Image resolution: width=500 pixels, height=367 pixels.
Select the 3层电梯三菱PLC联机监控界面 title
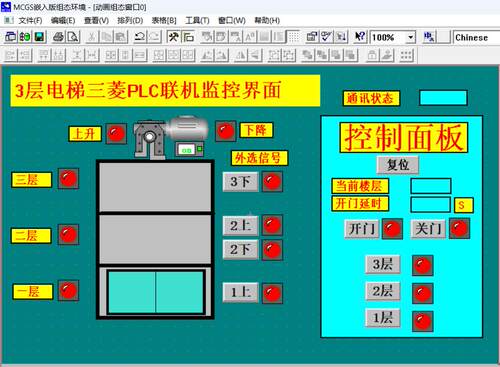pos(165,91)
